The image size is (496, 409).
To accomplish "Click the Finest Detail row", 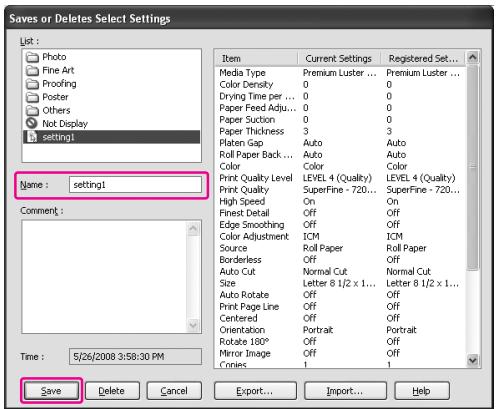I will pos(340,213).
